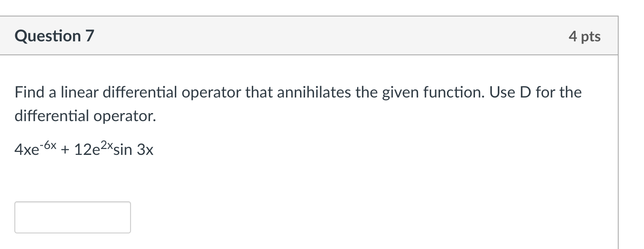
Task: Click the border of the answer box
Action: [72, 203]
